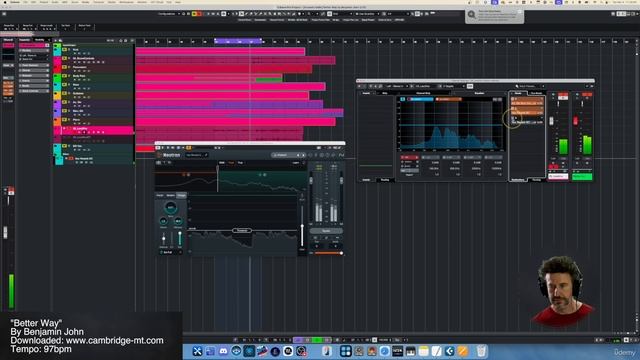Toggle mute on the Percussion track

click(x=64, y=67)
